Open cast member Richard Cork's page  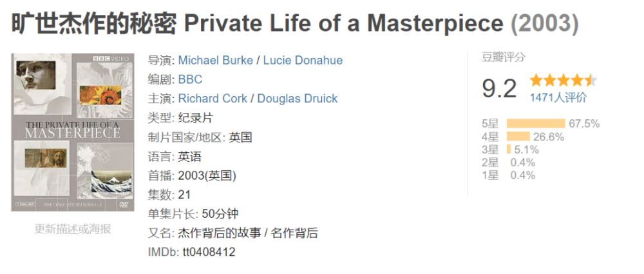coord(214,99)
